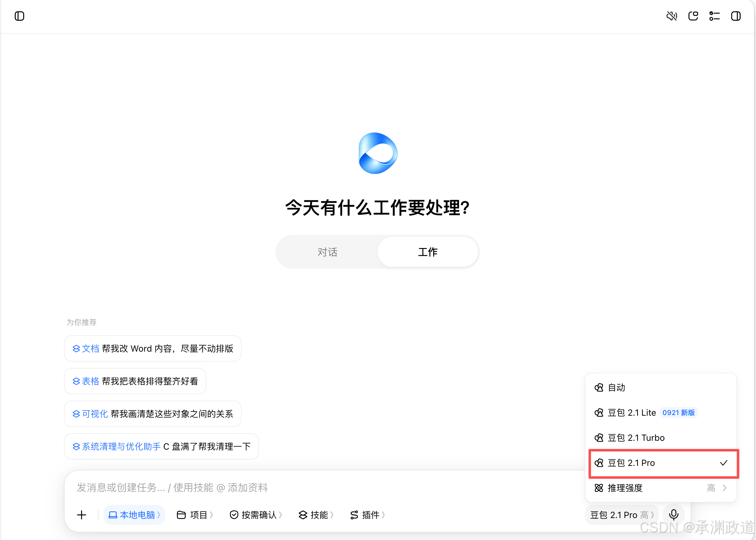Toggle the 豆包 2.1 Pro 高 model selector

pos(622,515)
